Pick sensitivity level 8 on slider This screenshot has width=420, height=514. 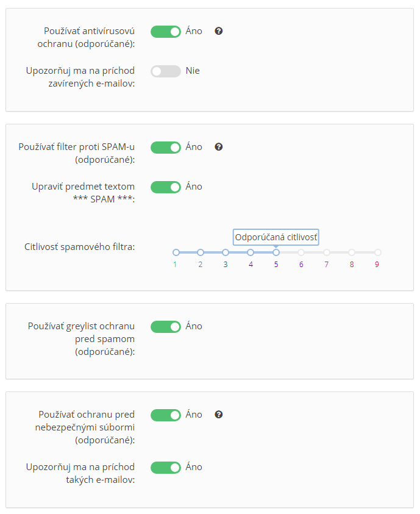[352, 252]
